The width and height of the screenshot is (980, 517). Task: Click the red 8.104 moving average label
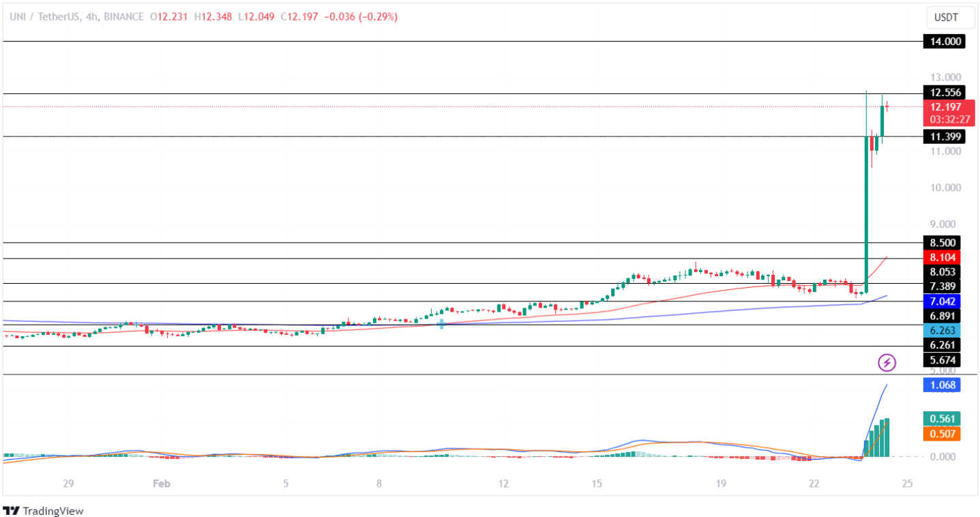[942, 257]
